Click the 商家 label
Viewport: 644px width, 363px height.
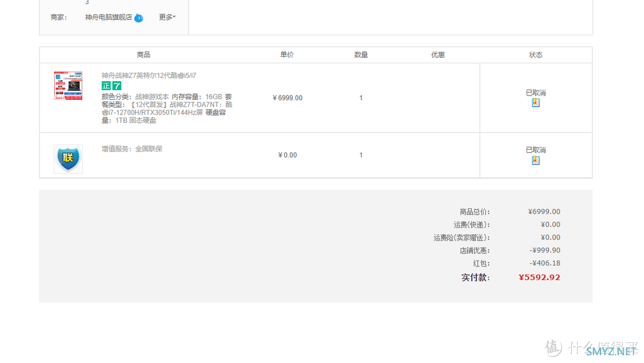coord(58,17)
